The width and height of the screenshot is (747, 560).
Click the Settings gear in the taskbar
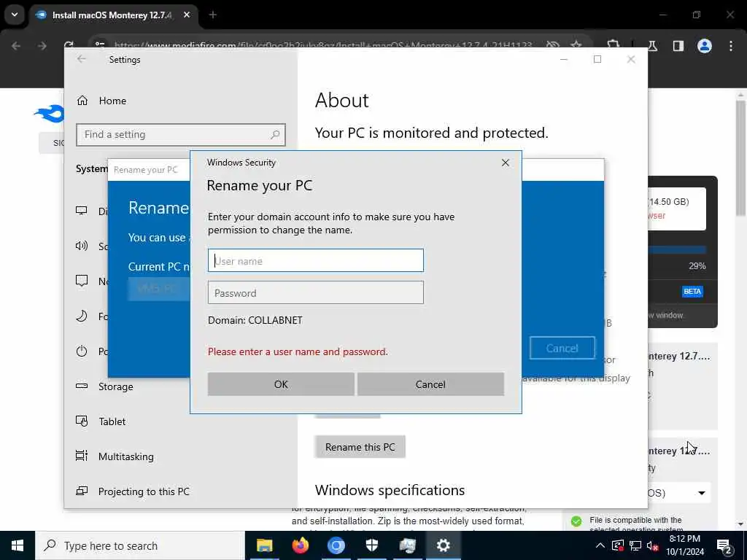[x=443, y=545]
